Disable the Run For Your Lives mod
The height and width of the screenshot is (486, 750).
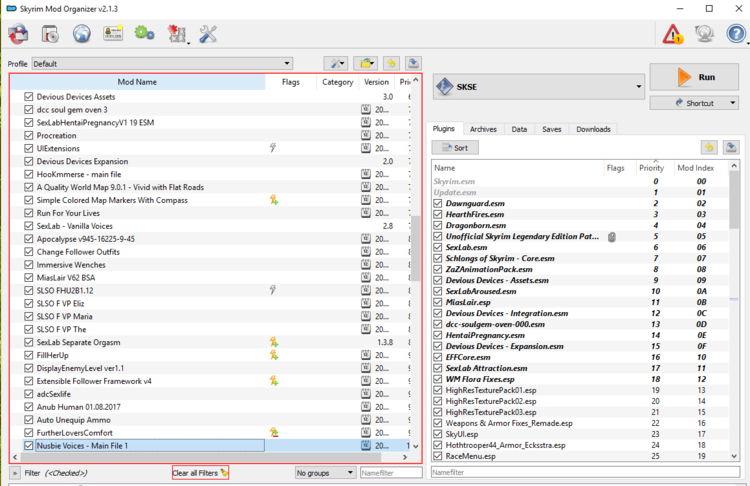pyautogui.click(x=29, y=213)
